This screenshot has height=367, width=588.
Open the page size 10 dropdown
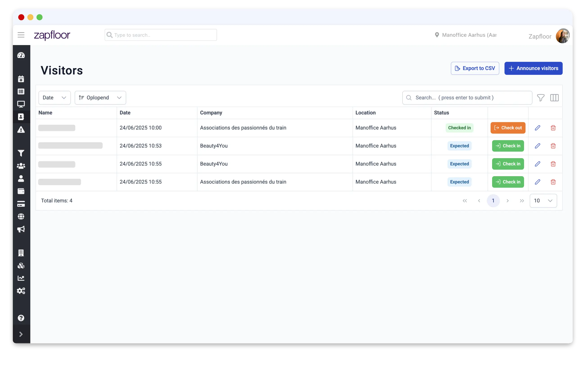pos(543,201)
